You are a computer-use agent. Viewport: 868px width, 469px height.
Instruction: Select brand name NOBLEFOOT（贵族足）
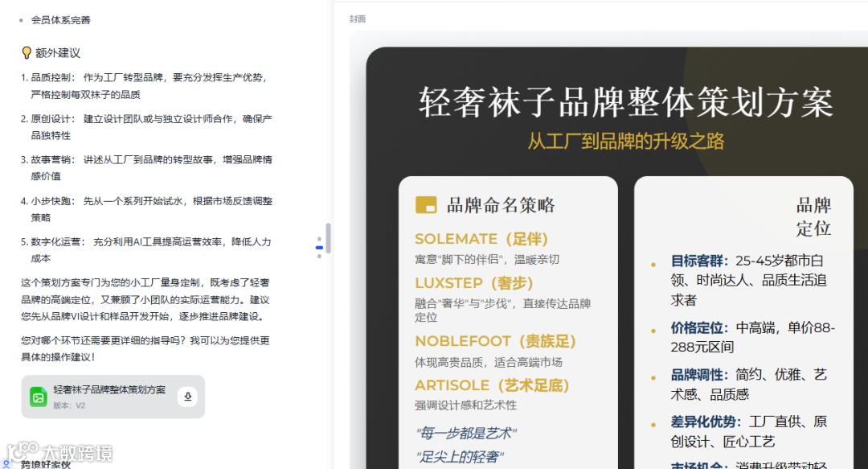click(495, 341)
